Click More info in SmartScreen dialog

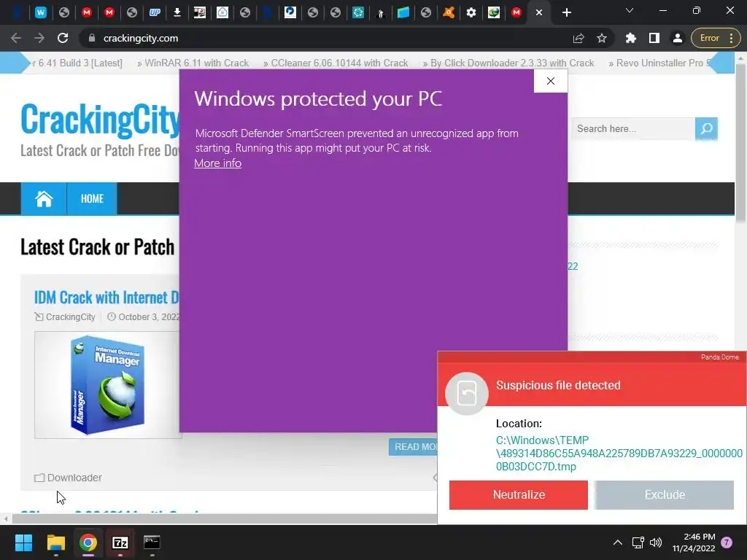click(217, 163)
